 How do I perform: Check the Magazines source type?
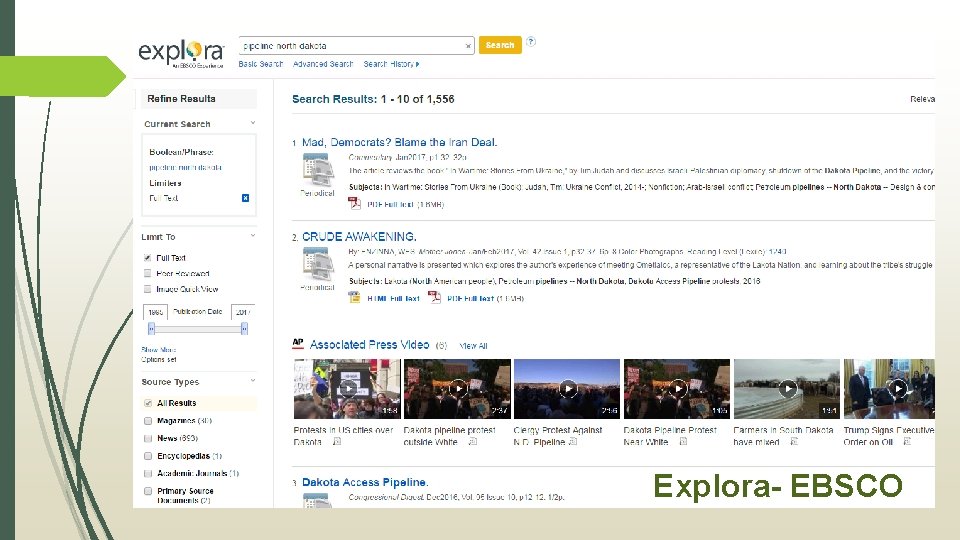pyautogui.click(x=148, y=421)
